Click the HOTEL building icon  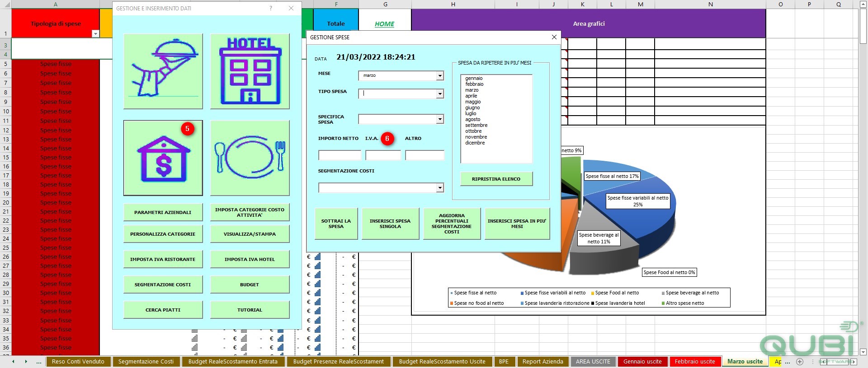[250, 71]
